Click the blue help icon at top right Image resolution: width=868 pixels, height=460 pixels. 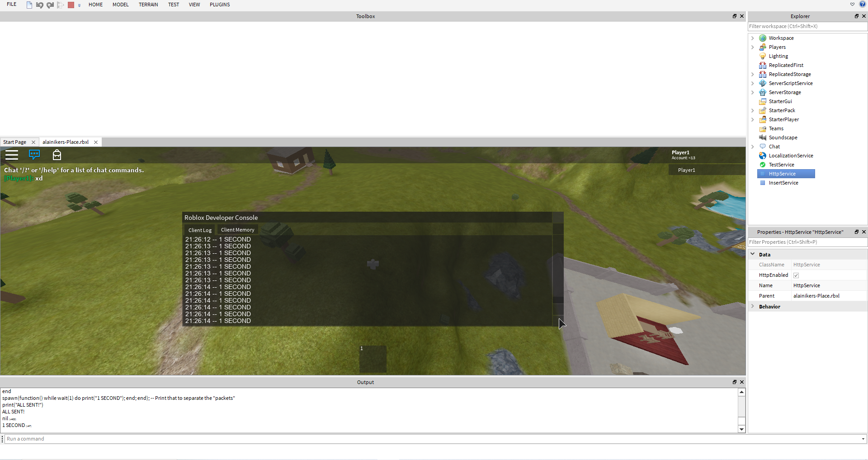862,5
